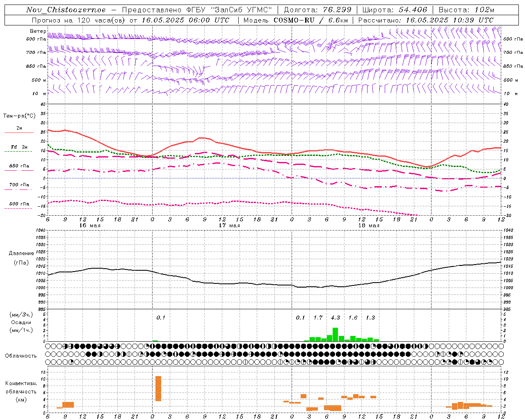Select the 'Широта: 54.406' header text

[395, 10]
